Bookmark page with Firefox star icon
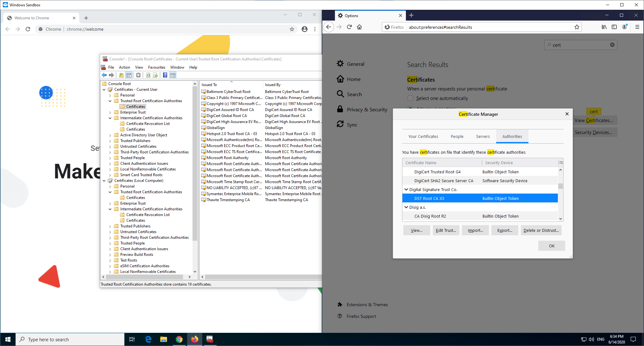644x346 pixels. tap(577, 27)
